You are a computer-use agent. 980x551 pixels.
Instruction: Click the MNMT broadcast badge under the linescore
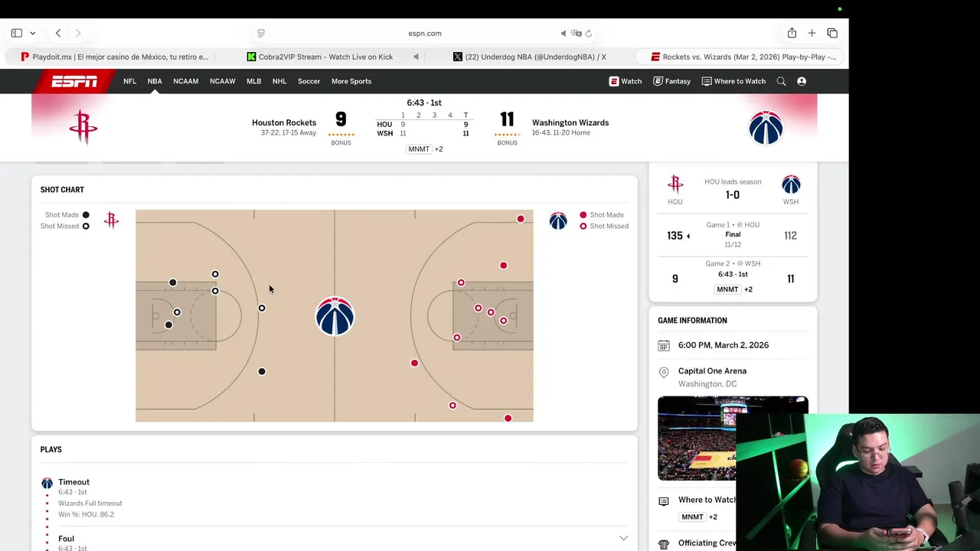[x=419, y=149]
